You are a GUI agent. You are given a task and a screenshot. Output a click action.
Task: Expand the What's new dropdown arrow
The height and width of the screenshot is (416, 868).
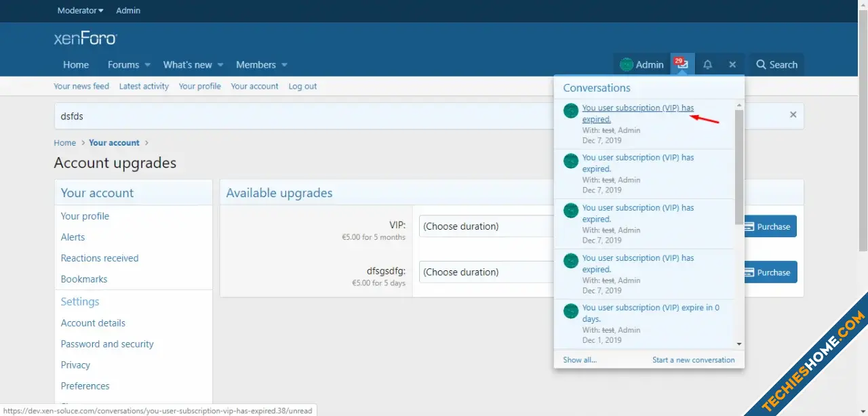pyautogui.click(x=220, y=65)
